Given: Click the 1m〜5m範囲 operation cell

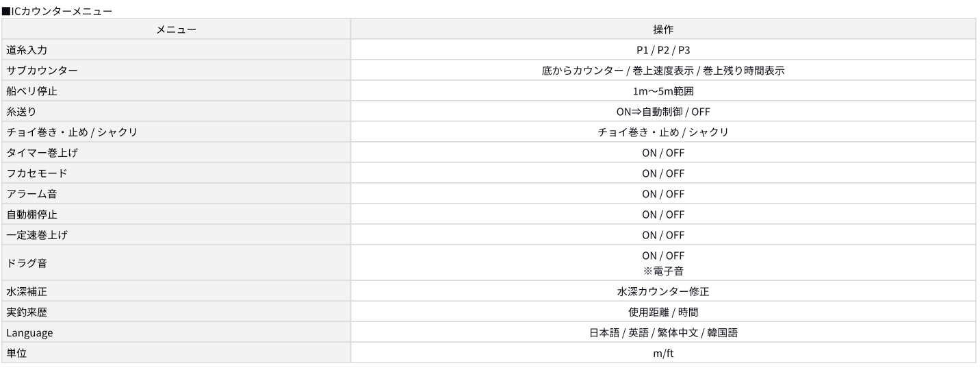Looking at the screenshot, I should point(662,90).
